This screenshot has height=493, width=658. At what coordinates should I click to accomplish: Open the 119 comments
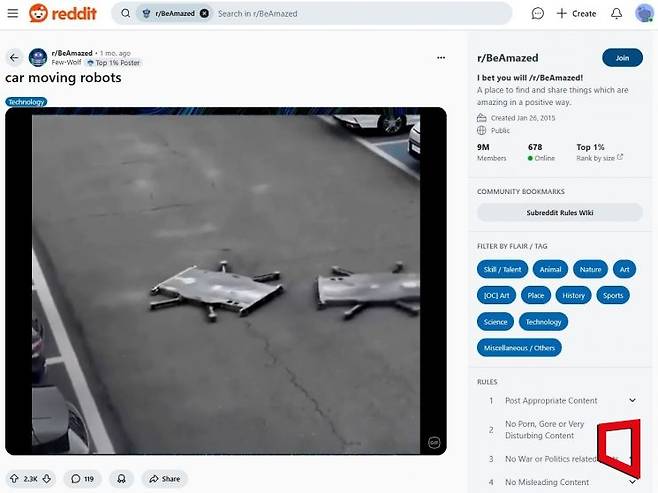[x=83, y=479]
